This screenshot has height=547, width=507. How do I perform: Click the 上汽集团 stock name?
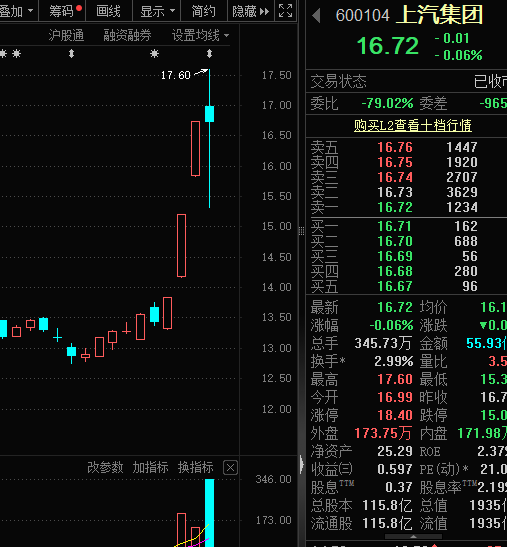pyautogui.click(x=440, y=15)
